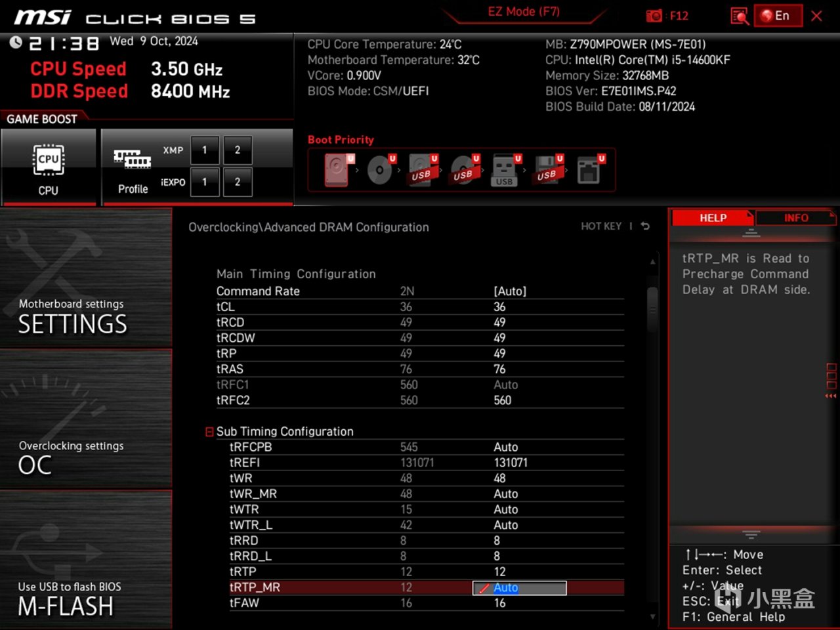Image resolution: width=840 pixels, height=630 pixels.
Task: Click the Main Timing Configuration heading
Action: click(x=296, y=274)
